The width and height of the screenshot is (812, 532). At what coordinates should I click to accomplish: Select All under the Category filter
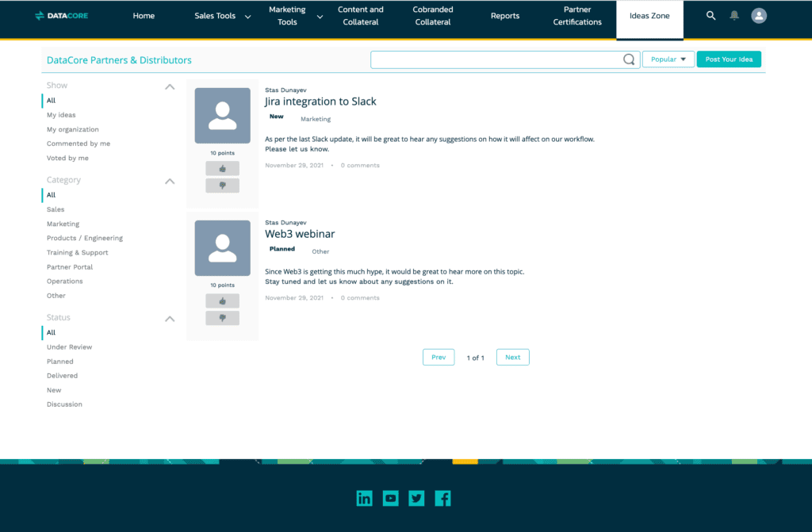click(51, 195)
